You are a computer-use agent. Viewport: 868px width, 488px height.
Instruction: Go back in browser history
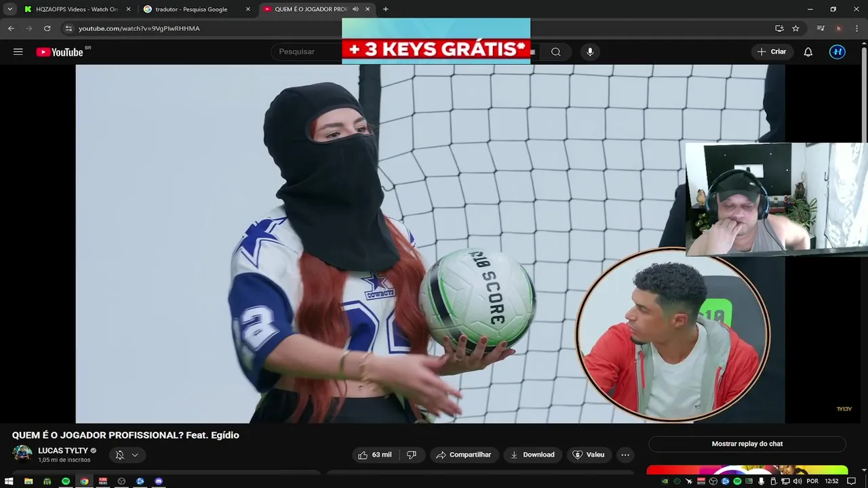(11, 28)
